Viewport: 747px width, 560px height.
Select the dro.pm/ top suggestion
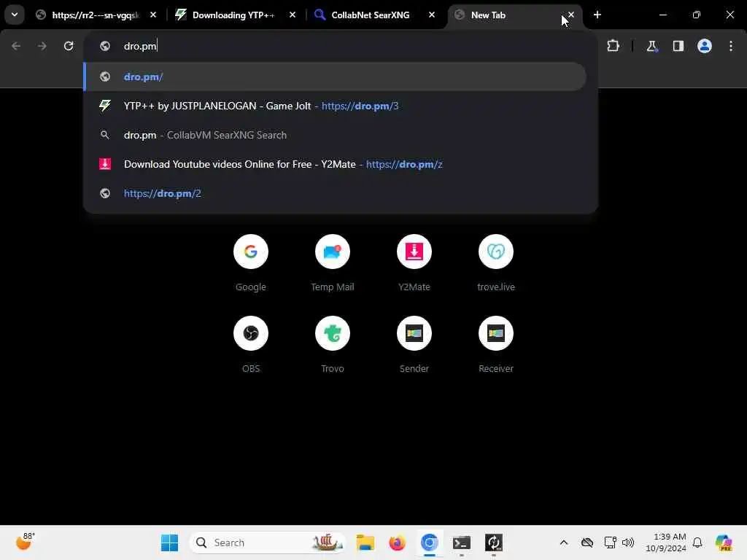(x=334, y=77)
